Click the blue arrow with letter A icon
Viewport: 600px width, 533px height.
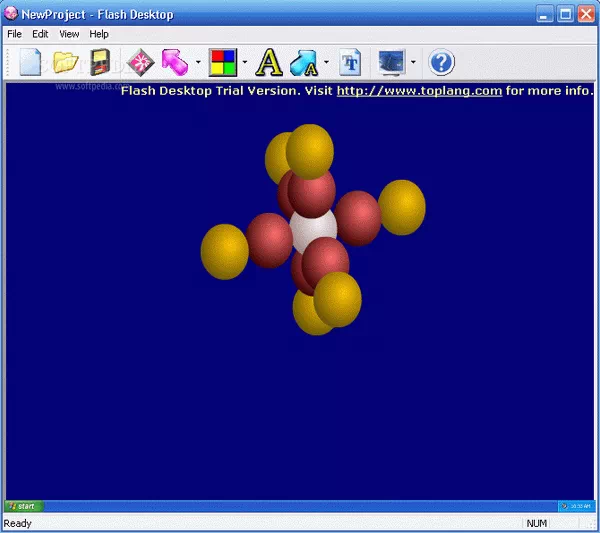[304, 64]
